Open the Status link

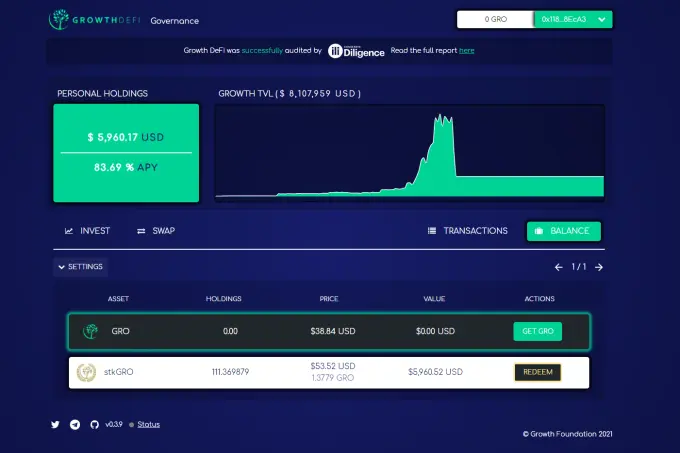(x=149, y=424)
